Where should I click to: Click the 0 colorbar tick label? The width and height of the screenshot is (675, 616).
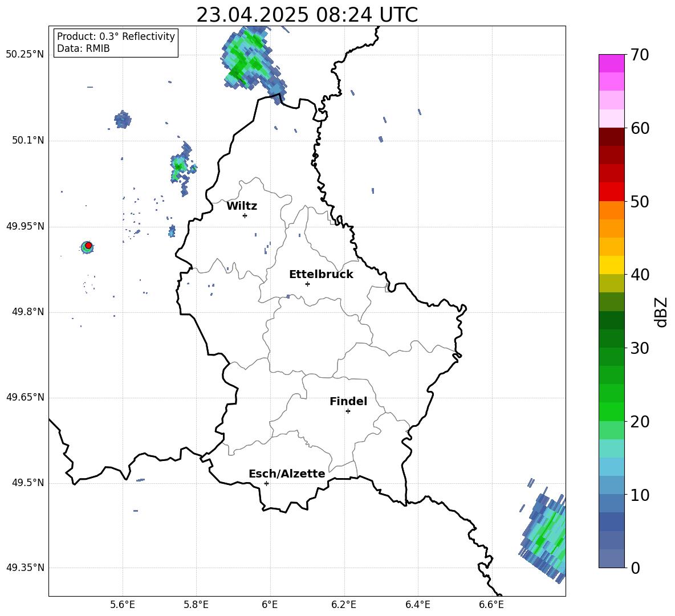(635, 568)
